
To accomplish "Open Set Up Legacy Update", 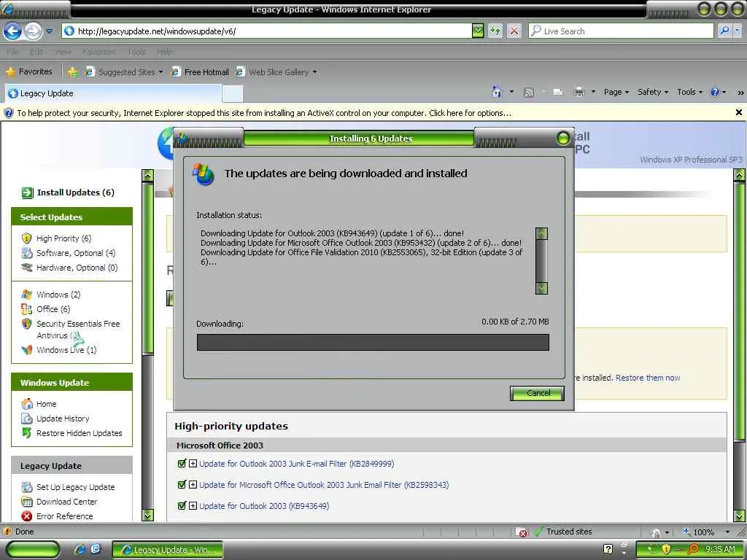I will [x=75, y=487].
